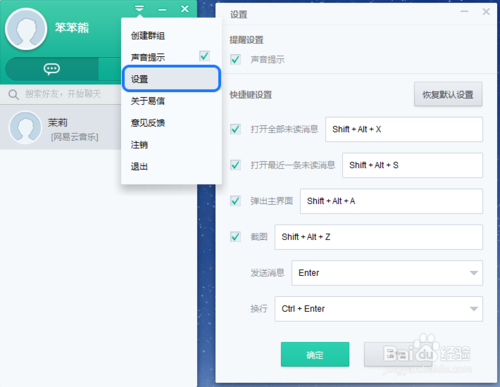500x387 pixels.
Task: Click the chat messages bubble tab icon
Action: click(x=52, y=69)
